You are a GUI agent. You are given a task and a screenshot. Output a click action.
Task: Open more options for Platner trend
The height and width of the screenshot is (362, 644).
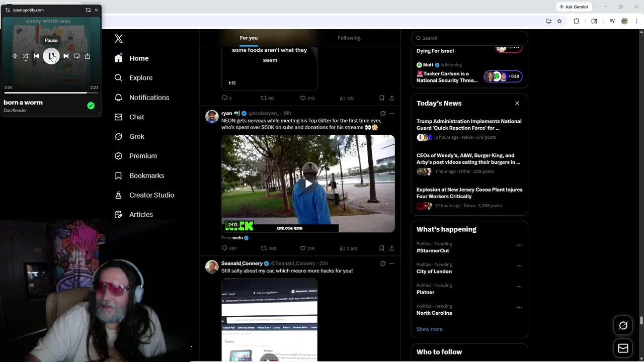point(519,287)
